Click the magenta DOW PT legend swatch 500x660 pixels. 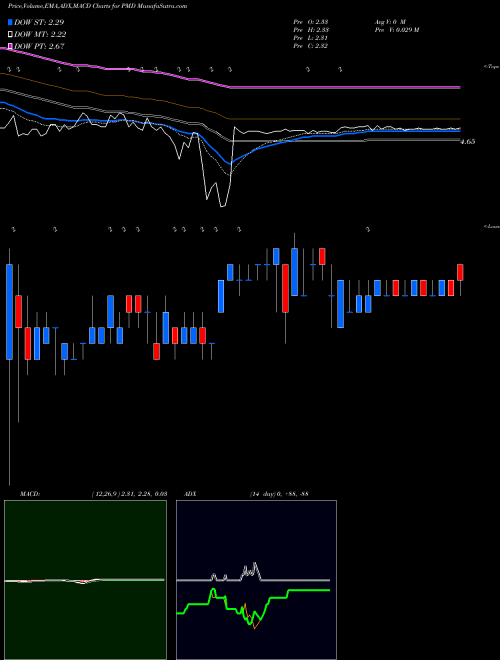click(11, 46)
